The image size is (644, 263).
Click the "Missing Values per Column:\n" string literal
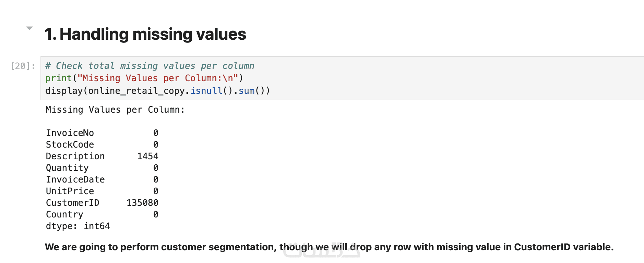click(x=157, y=78)
